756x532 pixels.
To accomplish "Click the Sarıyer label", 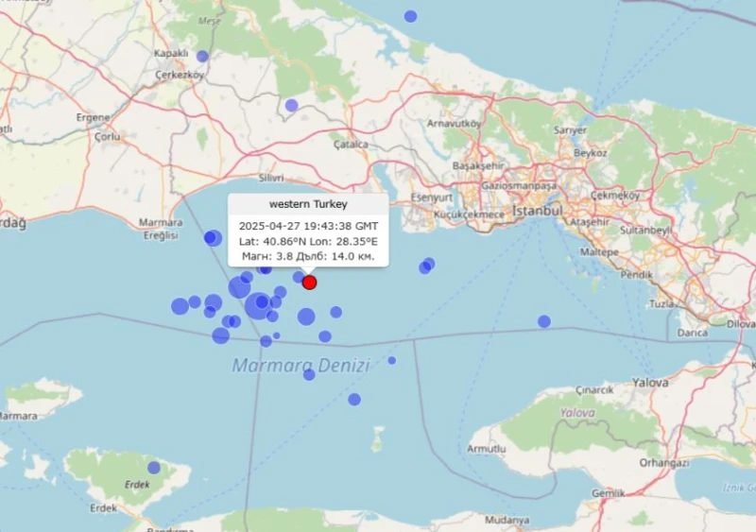I will pos(571,130).
